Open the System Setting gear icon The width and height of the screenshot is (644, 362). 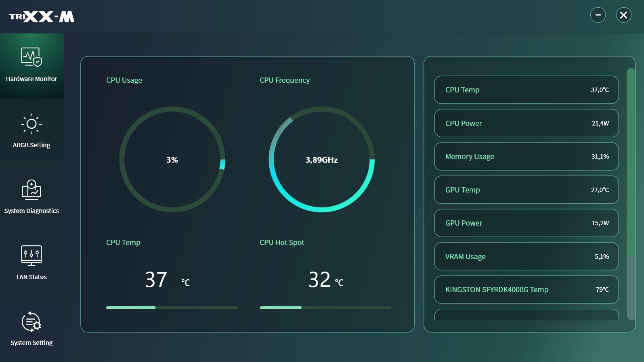[x=31, y=322]
